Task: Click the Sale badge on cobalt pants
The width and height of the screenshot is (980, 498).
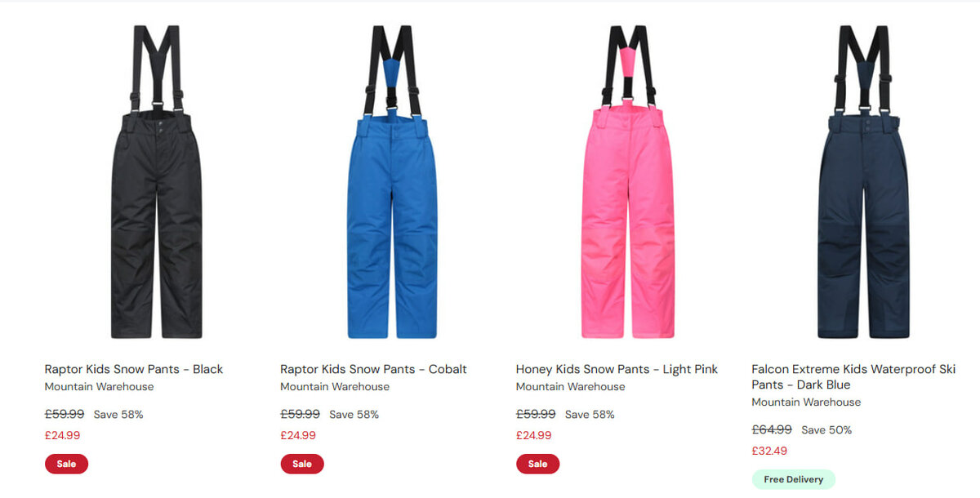Action: click(x=302, y=464)
